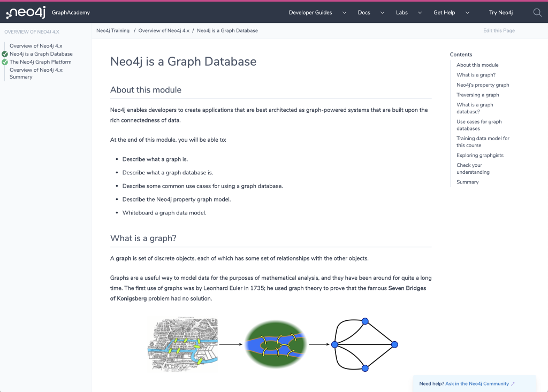This screenshot has width=548, height=392.
Task: Click the What is a graph? heading
Action: pos(143,239)
